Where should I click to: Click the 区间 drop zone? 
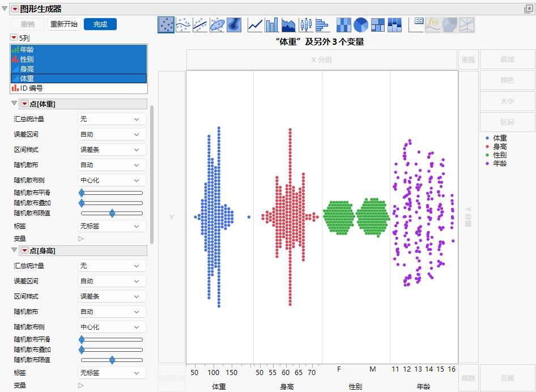coord(507,122)
